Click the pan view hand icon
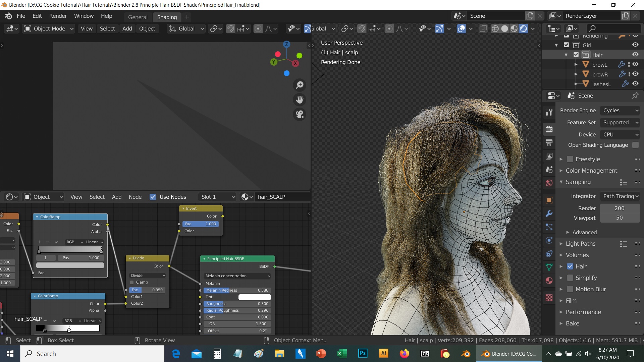Viewport: 644px width, 362px height. (x=300, y=100)
